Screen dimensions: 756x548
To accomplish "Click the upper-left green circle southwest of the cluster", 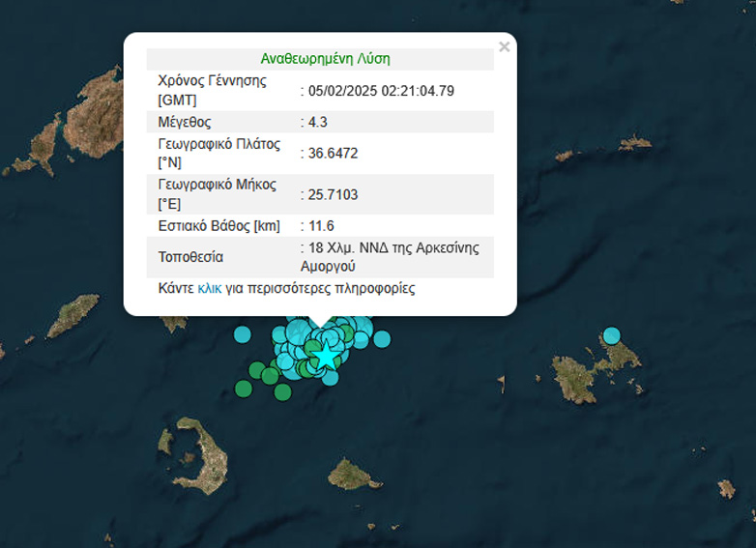I will coord(256,370).
